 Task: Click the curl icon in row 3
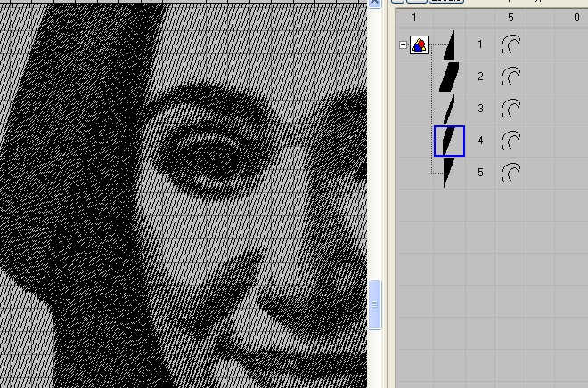click(511, 109)
